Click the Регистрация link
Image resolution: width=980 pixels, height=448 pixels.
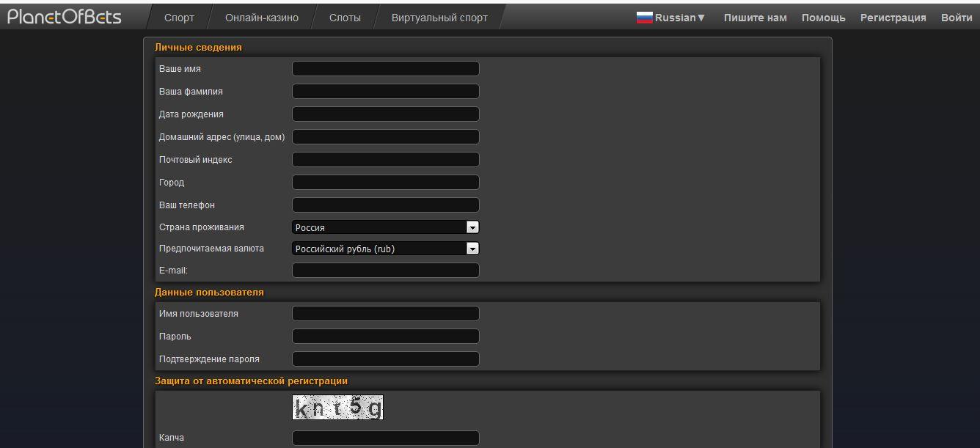coord(893,17)
